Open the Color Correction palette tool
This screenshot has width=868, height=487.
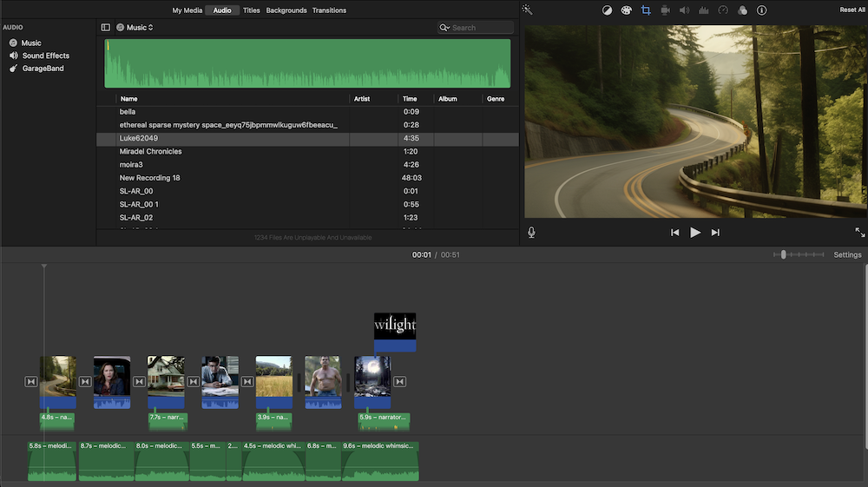[x=626, y=10]
